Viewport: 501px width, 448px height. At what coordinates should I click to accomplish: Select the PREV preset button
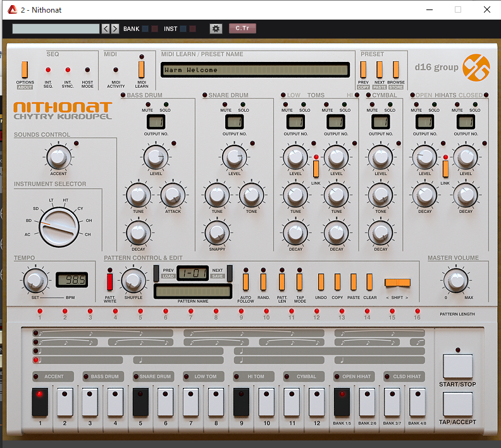point(363,70)
